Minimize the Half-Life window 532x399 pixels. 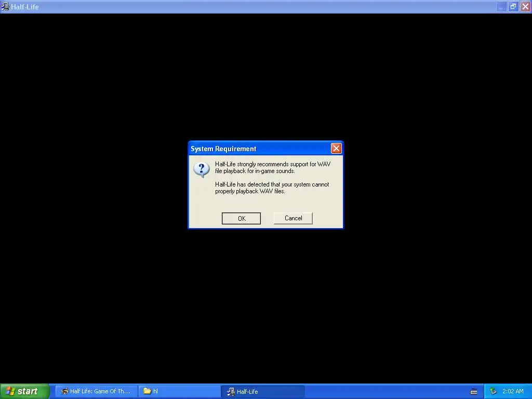501,6
